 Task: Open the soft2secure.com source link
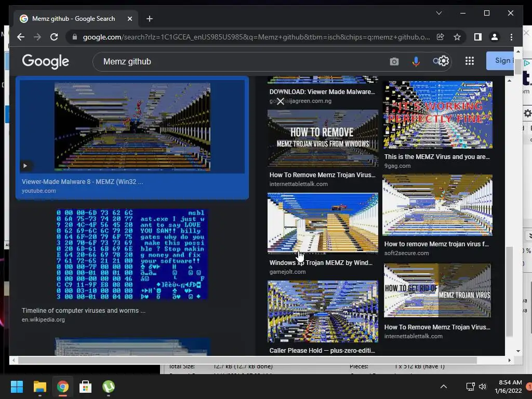pyautogui.click(x=406, y=253)
